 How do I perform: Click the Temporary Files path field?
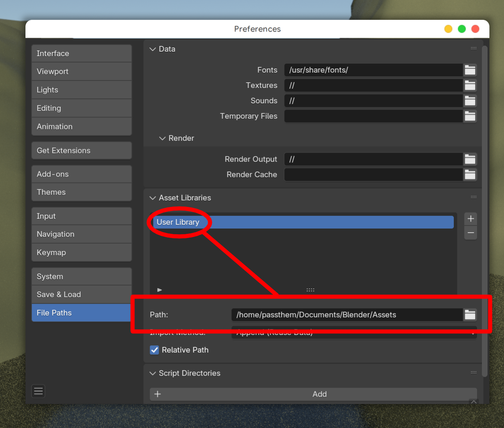click(373, 116)
